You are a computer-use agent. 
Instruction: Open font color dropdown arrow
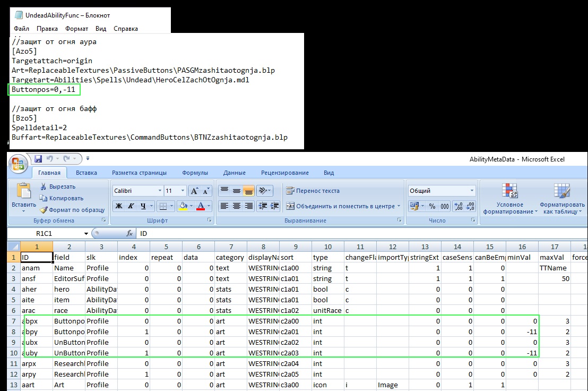point(209,206)
